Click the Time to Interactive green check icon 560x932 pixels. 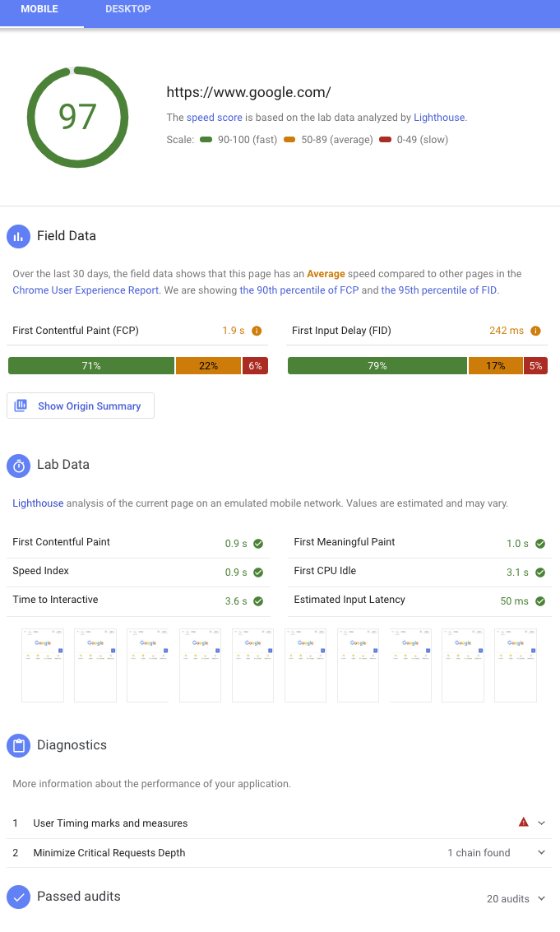(x=258, y=601)
